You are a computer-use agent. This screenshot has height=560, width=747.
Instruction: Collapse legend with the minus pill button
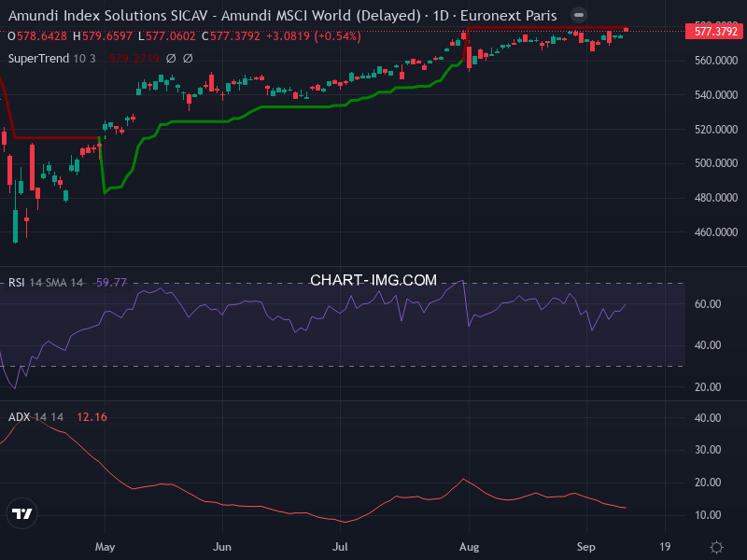point(579,15)
